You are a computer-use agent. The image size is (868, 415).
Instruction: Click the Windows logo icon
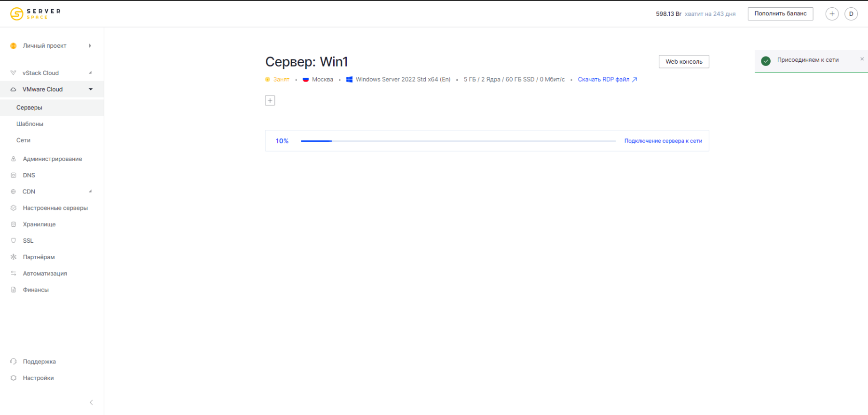350,80
